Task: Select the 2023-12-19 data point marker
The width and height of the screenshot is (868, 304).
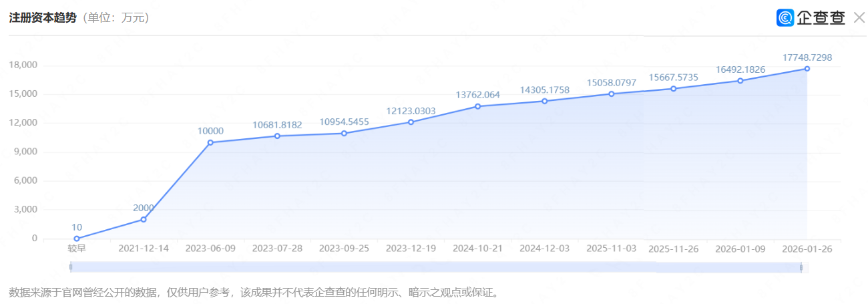Action: tap(411, 122)
